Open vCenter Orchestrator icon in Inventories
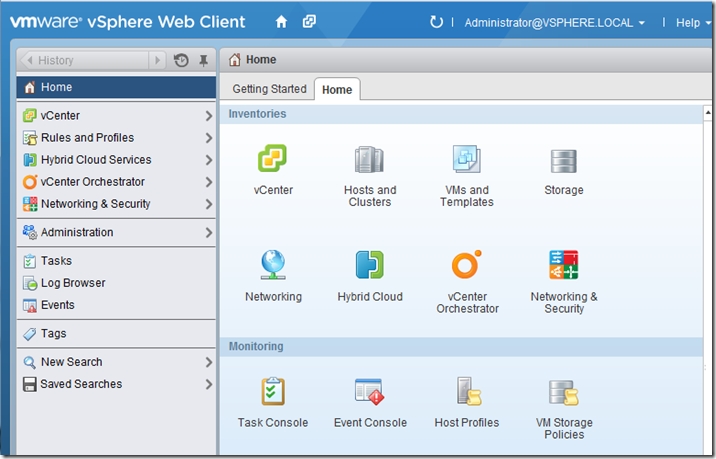Screen dimensions: 716x459 pos(466,264)
